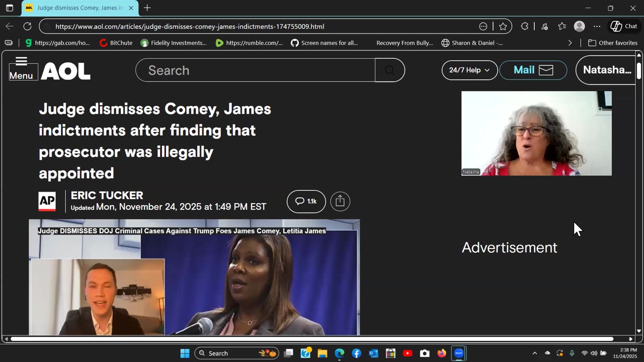Click the article headline text

pos(155,141)
